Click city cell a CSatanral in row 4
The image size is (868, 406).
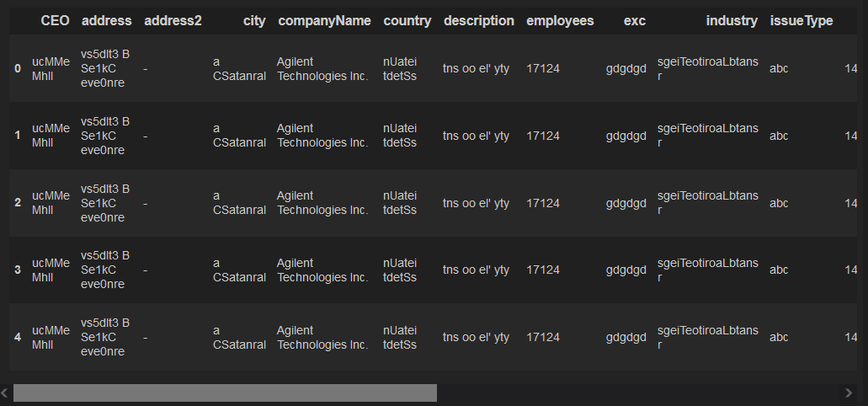click(240, 337)
